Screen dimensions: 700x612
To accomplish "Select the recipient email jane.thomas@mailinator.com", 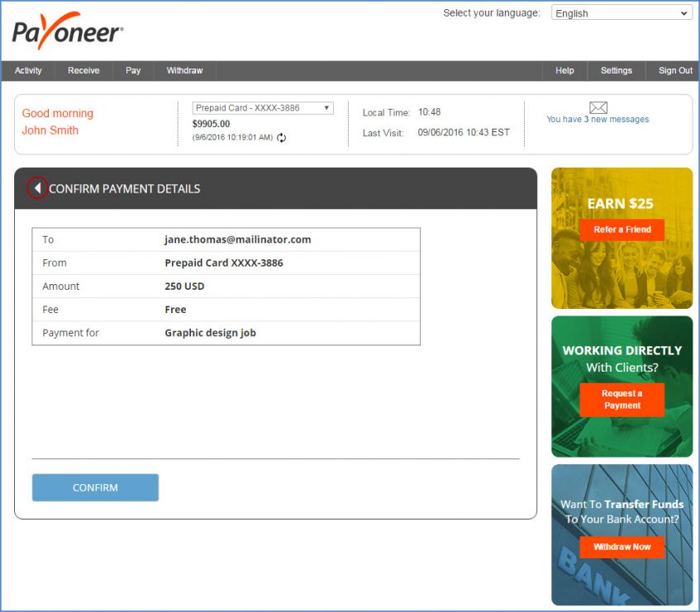I will click(238, 240).
